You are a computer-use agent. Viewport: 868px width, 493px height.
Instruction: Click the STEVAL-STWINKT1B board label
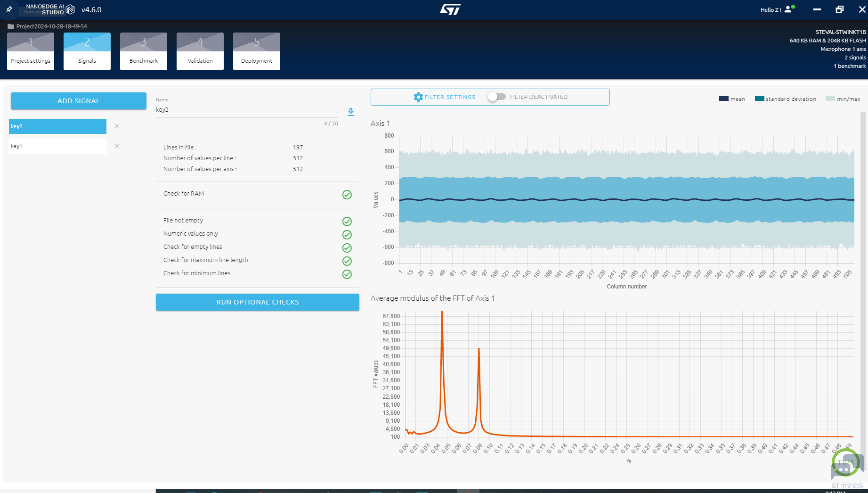(841, 32)
